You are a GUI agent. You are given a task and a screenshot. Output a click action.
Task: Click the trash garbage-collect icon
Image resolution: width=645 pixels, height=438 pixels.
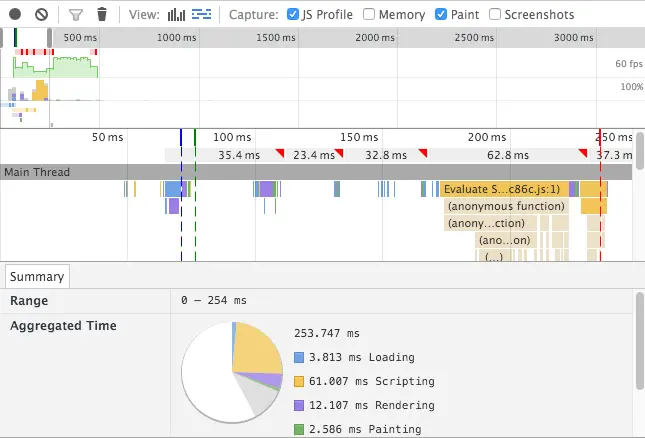[x=102, y=14]
